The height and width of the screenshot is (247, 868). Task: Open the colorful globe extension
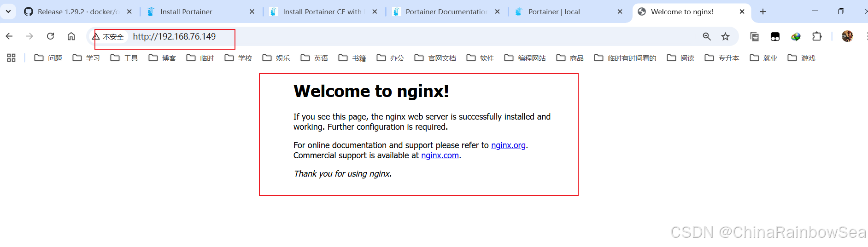point(796,36)
